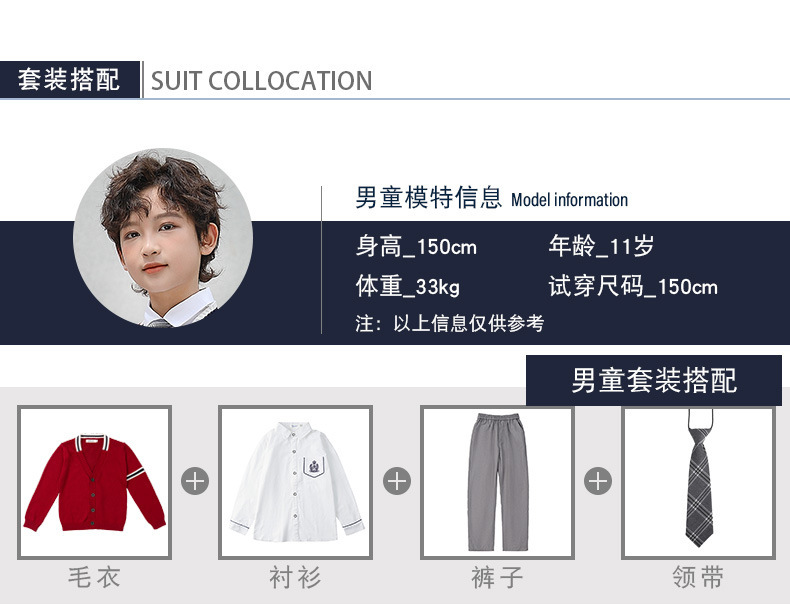Image resolution: width=790 pixels, height=614 pixels.
Task: Click the plus icon between sweater and shirt
Action: point(195,481)
